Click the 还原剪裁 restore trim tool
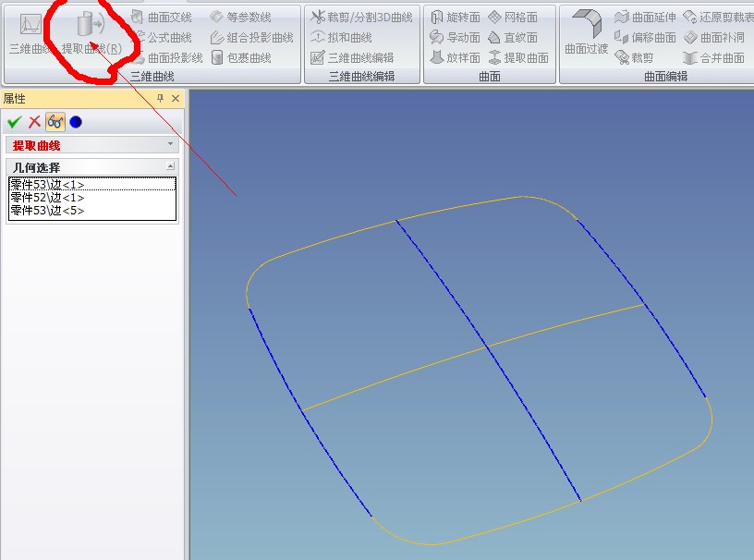Screen dimensions: 754x560 coord(718,18)
